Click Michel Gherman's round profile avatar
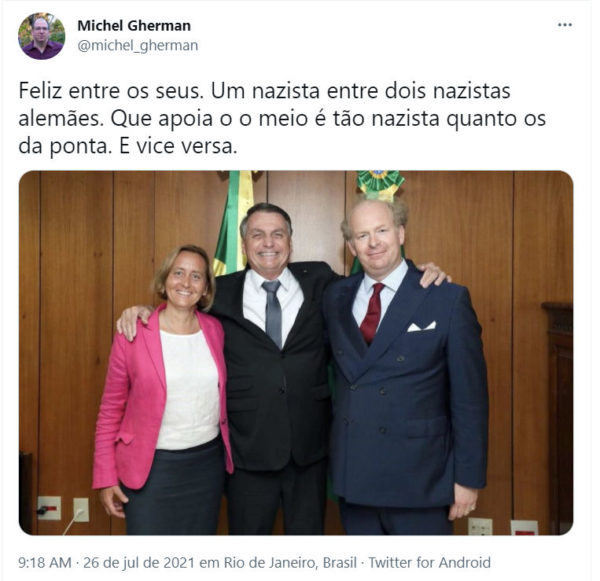Image resolution: width=600 pixels, height=581 pixels. click(x=42, y=36)
